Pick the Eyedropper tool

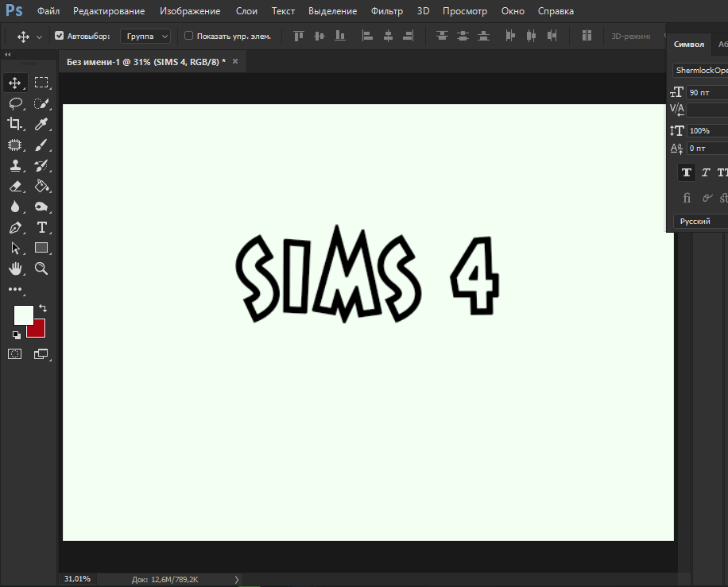[42, 124]
